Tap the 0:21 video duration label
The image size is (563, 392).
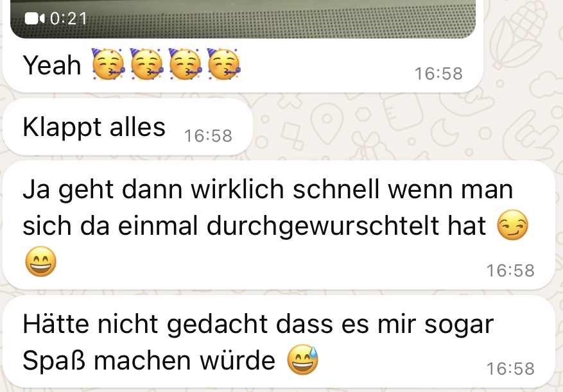coord(68,19)
